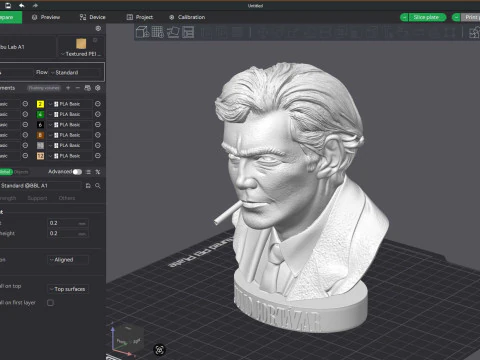Open the Project tab
The width and height of the screenshot is (480, 360).
(x=140, y=17)
